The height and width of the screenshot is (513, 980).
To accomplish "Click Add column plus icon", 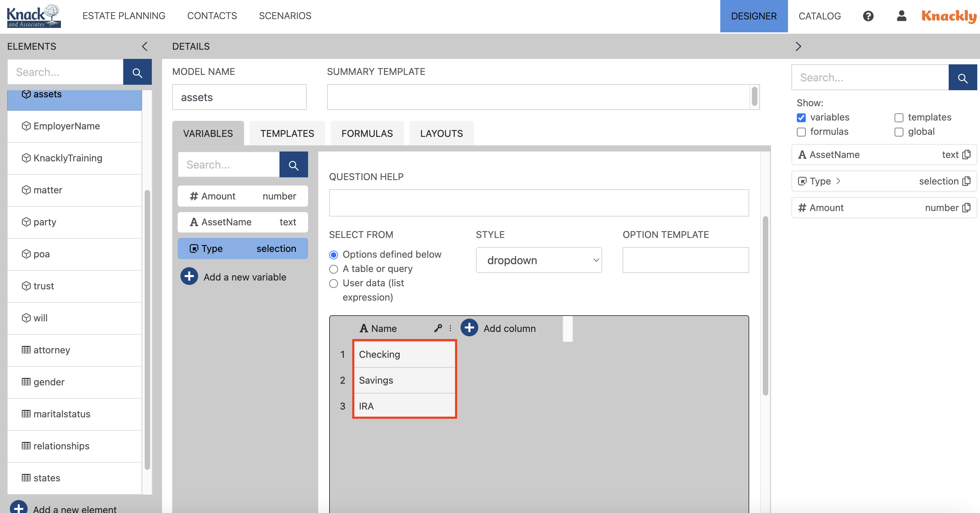I will pyautogui.click(x=469, y=328).
